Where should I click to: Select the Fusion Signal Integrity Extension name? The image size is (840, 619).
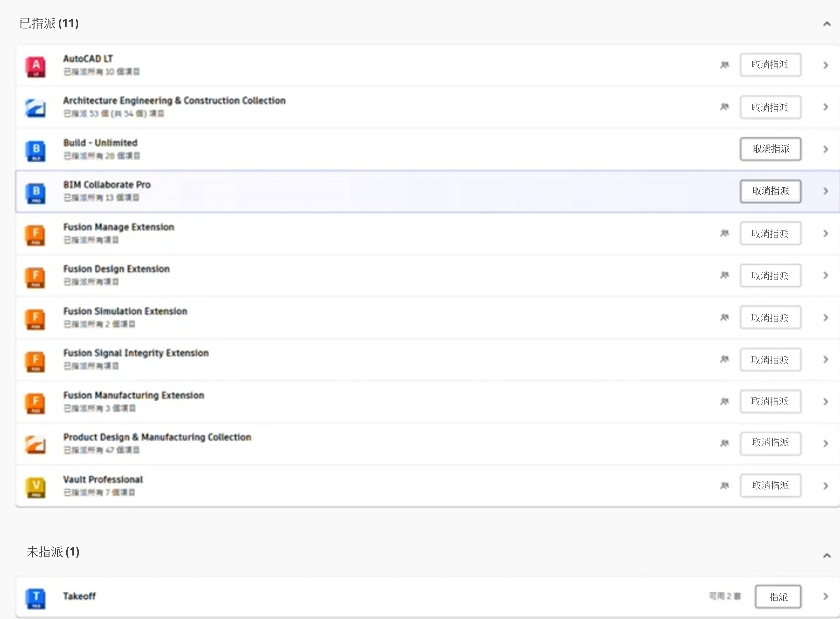tap(136, 353)
